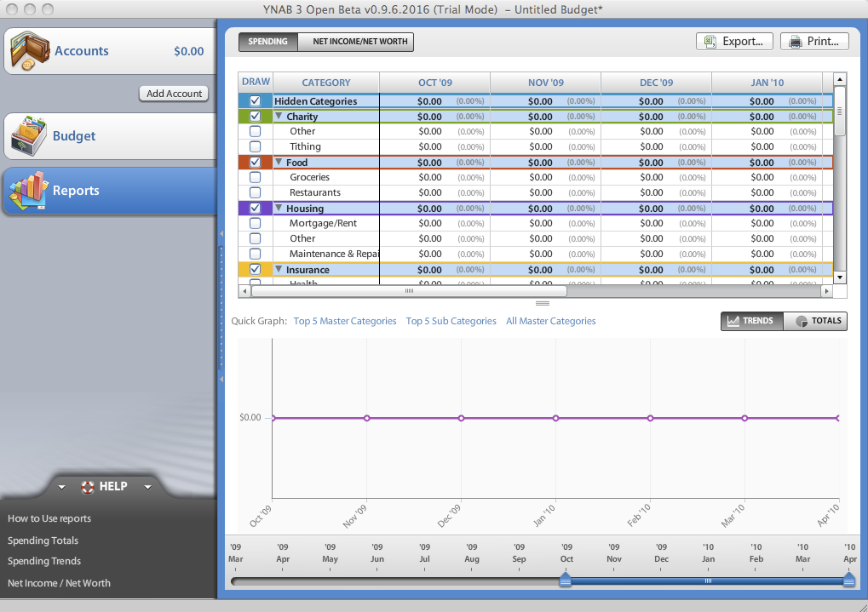Uncheck Hidden Categories draw checkbox
Image resolution: width=868 pixels, height=612 pixels.
tap(256, 100)
